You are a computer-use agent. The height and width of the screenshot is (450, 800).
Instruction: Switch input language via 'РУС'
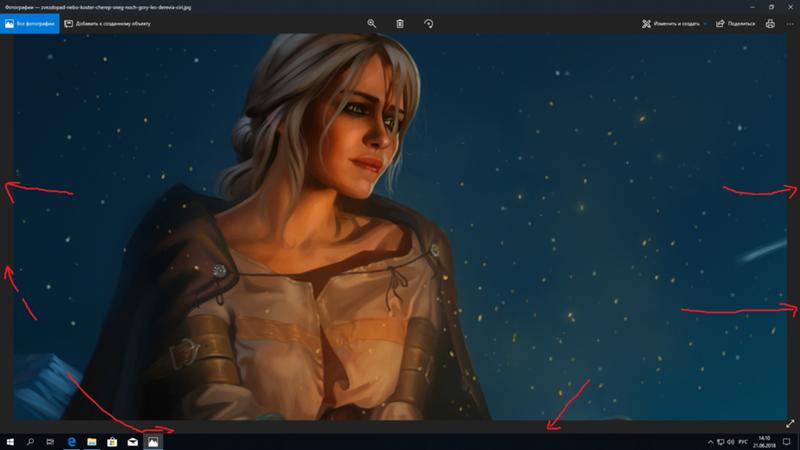coord(743,442)
